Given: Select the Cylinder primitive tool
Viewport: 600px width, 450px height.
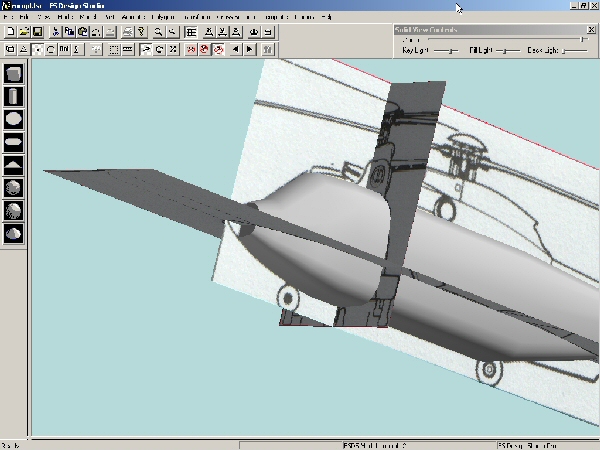Looking at the screenshot, I should pos(13,96).
